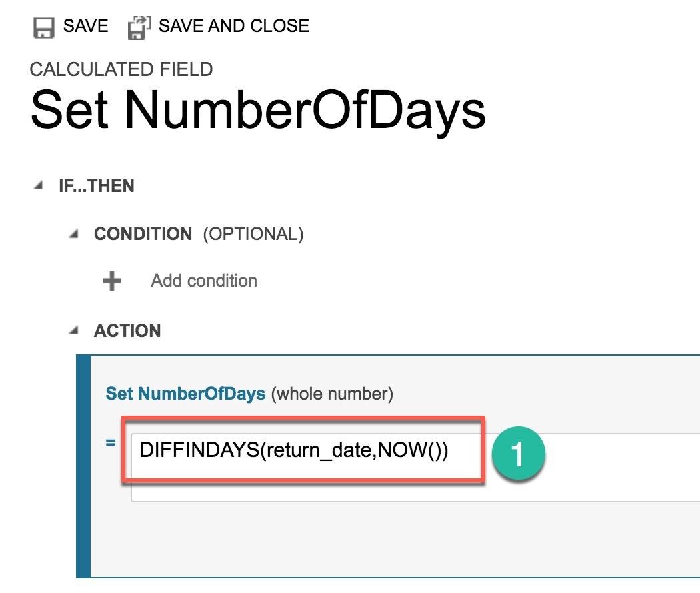Collapse the CONDITION section triangle

click(74, 233)
